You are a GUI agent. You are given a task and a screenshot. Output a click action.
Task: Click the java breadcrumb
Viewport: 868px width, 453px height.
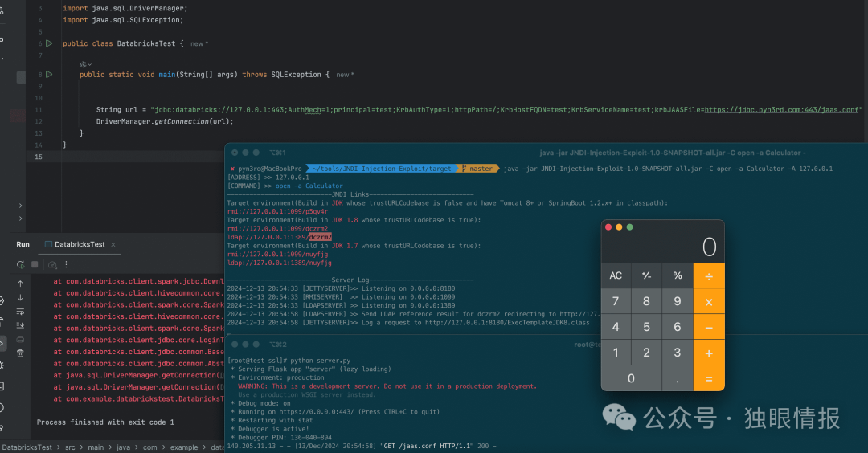pos(124,447)
